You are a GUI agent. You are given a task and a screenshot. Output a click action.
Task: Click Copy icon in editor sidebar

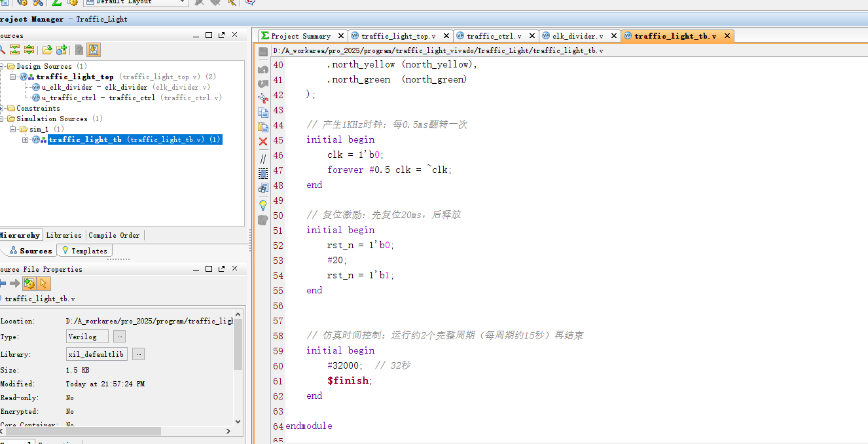tap(263, 113)
